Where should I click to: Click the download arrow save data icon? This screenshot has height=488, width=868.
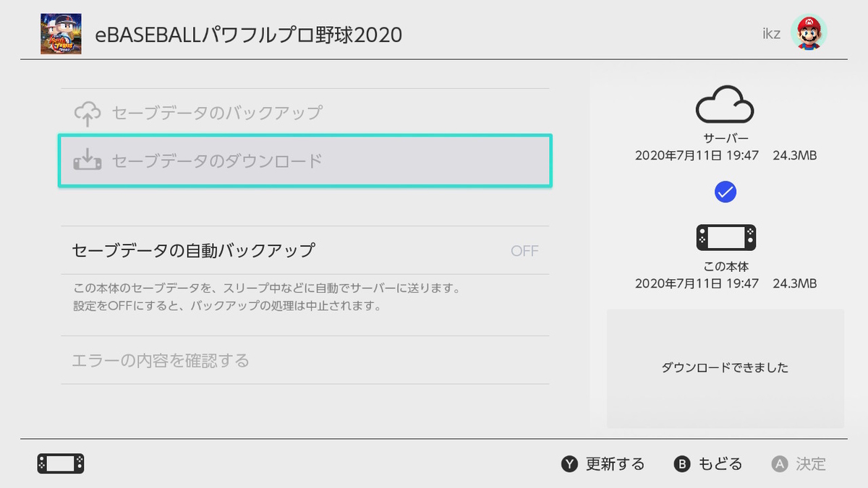coord(87,160)
